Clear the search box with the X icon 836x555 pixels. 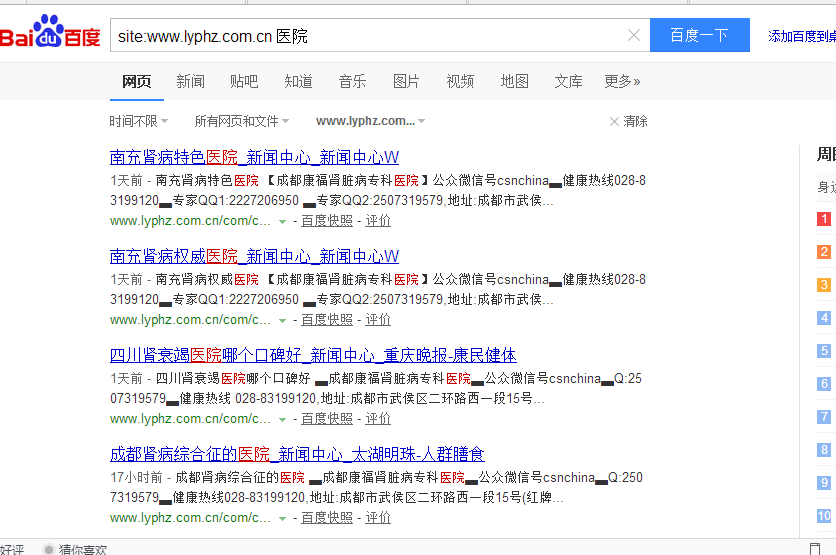pos(634,35)
